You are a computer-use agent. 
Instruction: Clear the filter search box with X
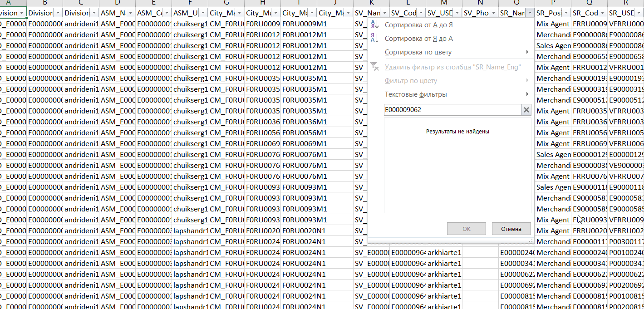[x=526, y=110]
